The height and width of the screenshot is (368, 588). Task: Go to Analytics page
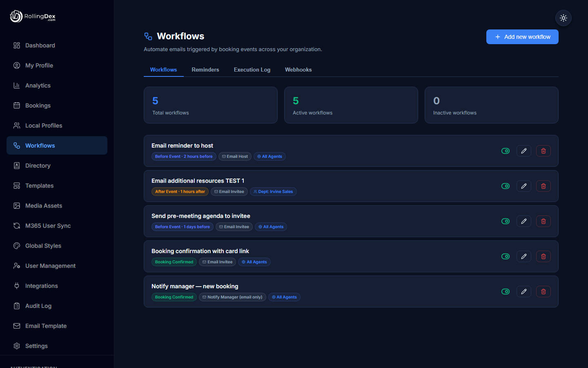pos(57,85)
